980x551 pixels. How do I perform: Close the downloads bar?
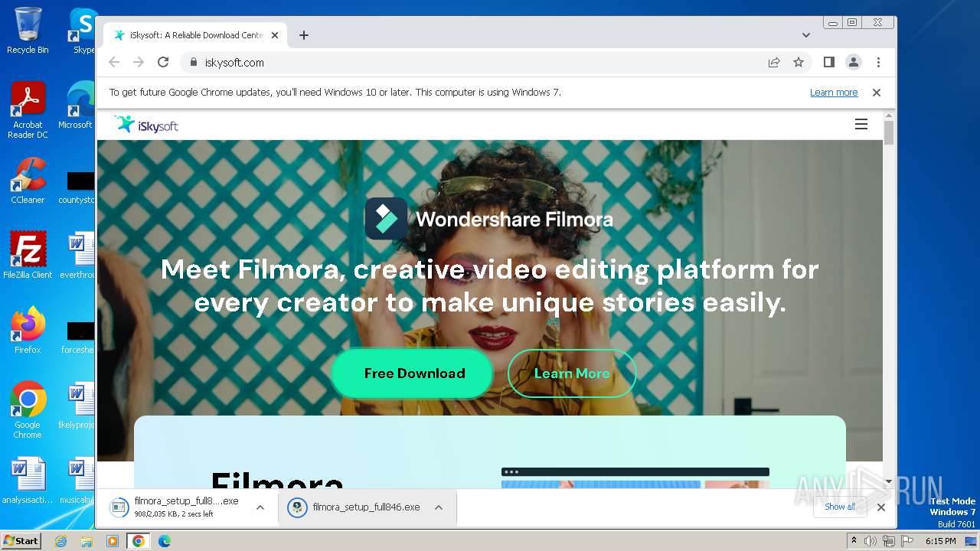tap(881, 507)
